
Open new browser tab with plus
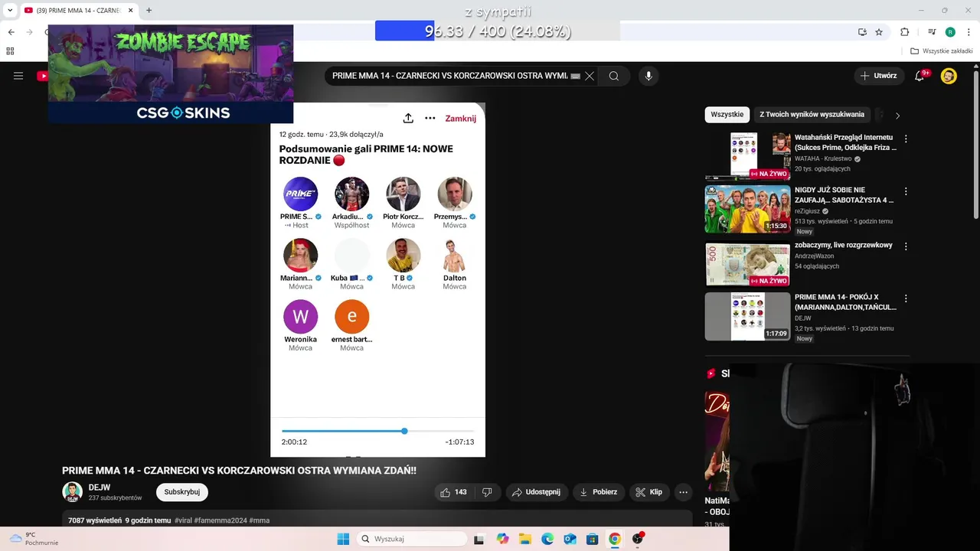[149, 11]
